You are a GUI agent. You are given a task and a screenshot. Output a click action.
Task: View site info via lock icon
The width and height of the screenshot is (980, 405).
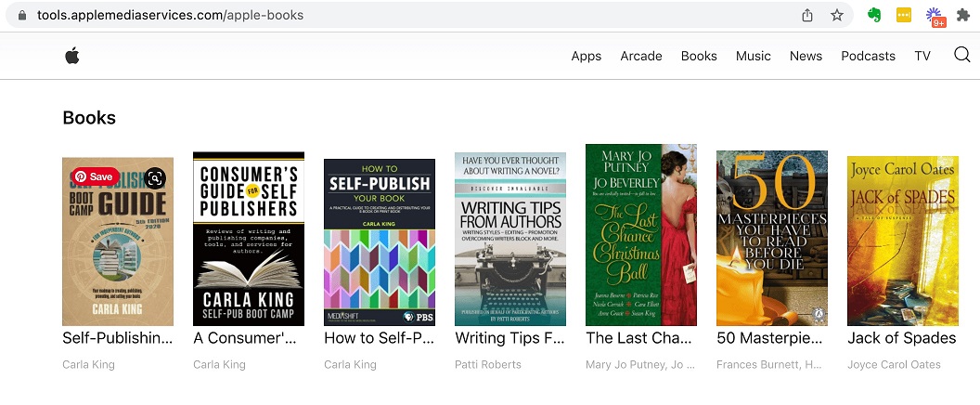click(21, 15)
